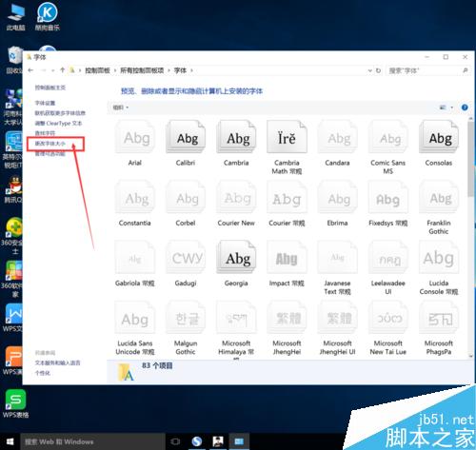Open the help question mark icon
476x450 pixels.
[465, 108]
